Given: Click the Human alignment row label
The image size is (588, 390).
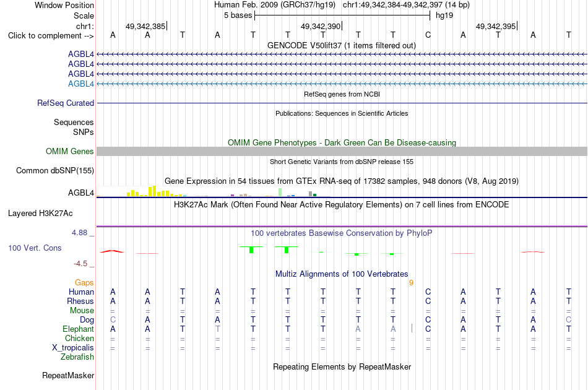Looking at the screenshot, I should (x=81, y=292).
